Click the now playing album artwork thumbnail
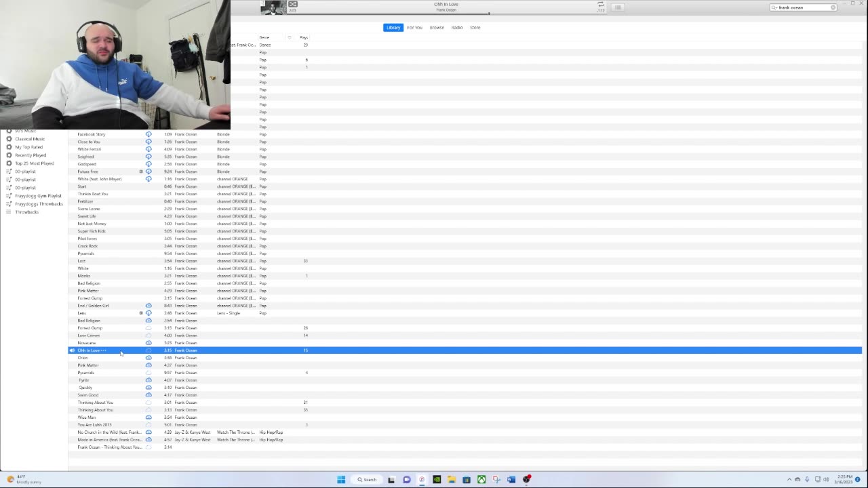Viewport: 868px width, 488px height. (x=273, y=7)
